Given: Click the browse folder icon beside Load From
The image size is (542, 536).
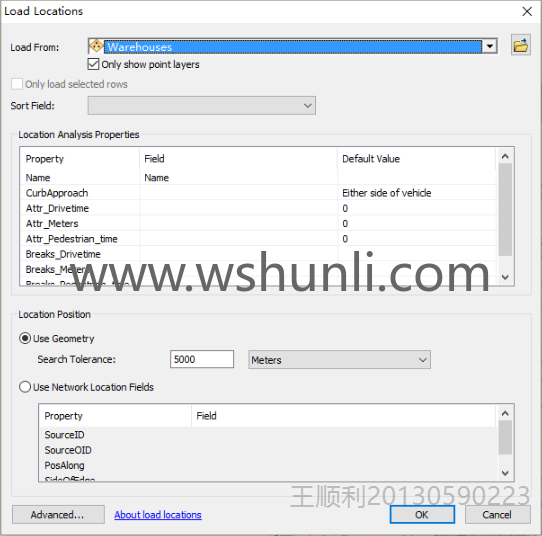Looking at the screenshot, I should pyautogui.click(x=521, y=46).
